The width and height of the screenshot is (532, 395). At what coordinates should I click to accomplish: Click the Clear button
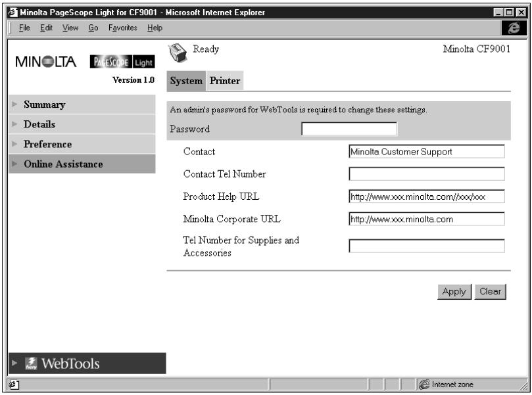point(491,292)
